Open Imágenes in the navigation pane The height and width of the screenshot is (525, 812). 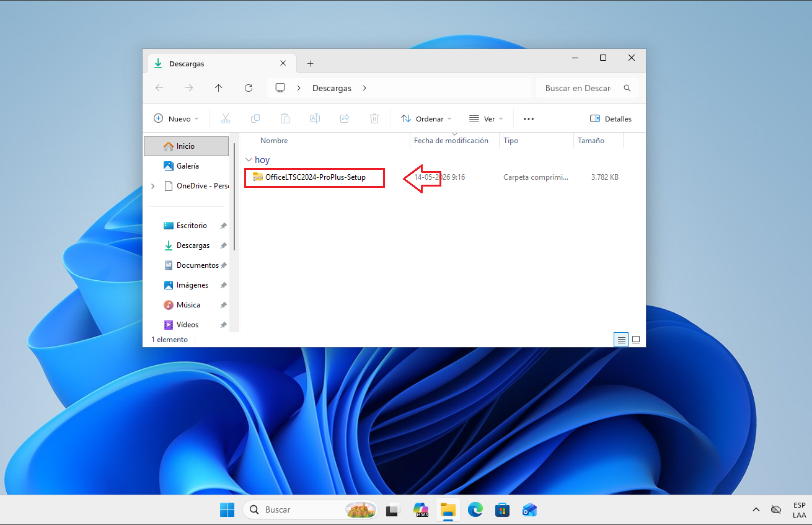[x=187, y=285]
